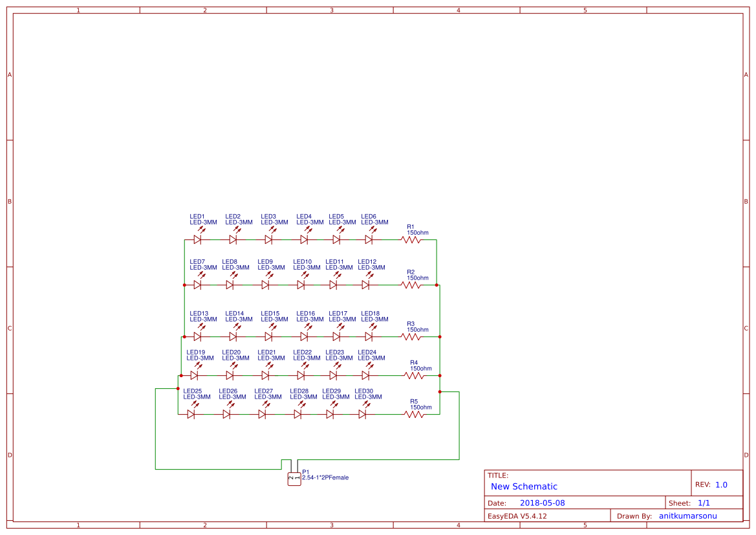Click the R1 150ohm resistor symbol
This screenshot has width=756, height=535.
click(412, 239)
